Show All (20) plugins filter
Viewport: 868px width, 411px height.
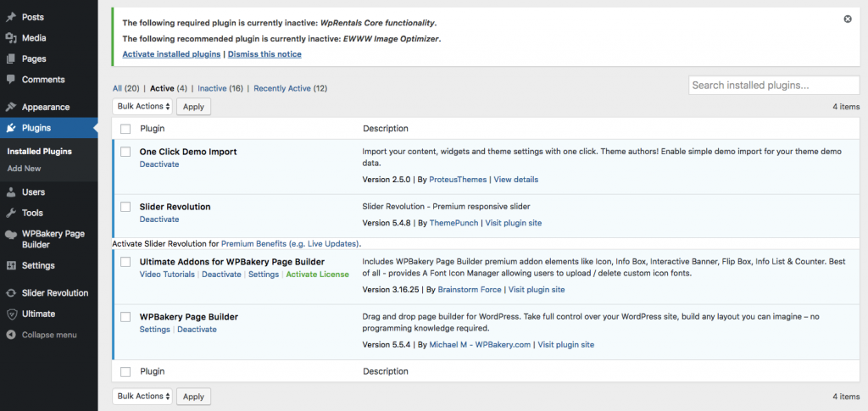125,88
